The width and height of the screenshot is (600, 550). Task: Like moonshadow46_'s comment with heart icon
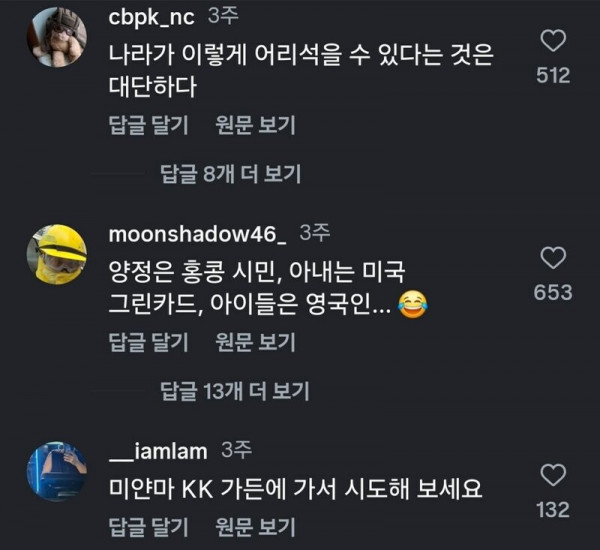[x=552, y=258]
